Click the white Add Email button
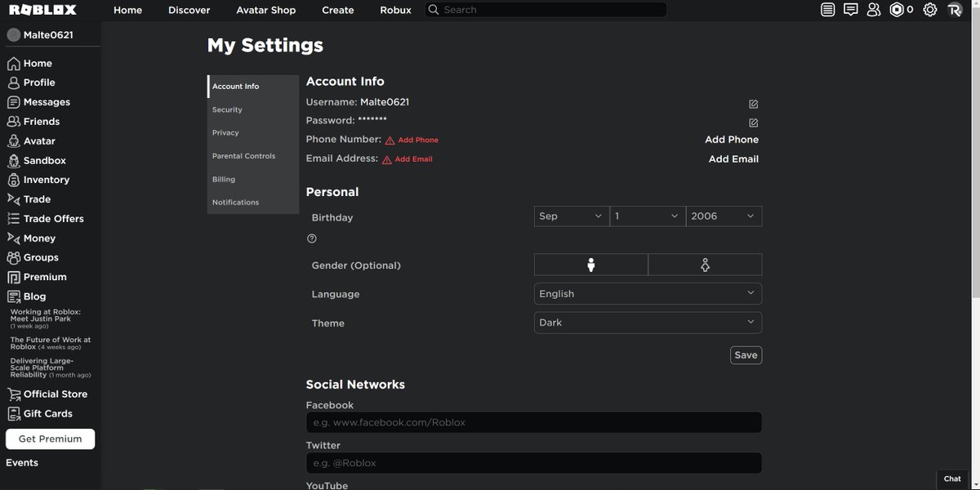The image size is (980, 490). 733,159
